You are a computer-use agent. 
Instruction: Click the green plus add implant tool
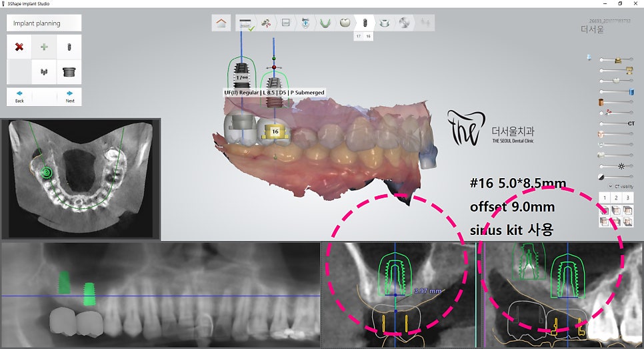tap(44, 47)
